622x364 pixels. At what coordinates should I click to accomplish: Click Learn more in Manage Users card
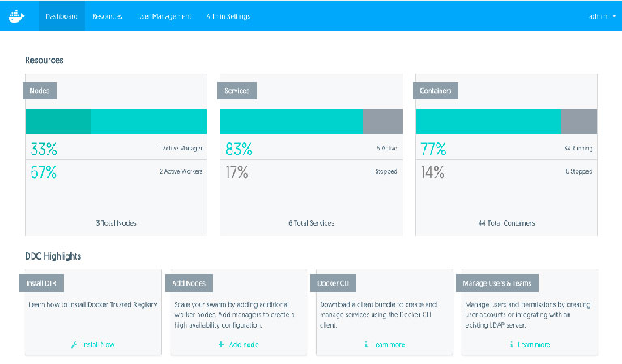click(x=534, y=345)
